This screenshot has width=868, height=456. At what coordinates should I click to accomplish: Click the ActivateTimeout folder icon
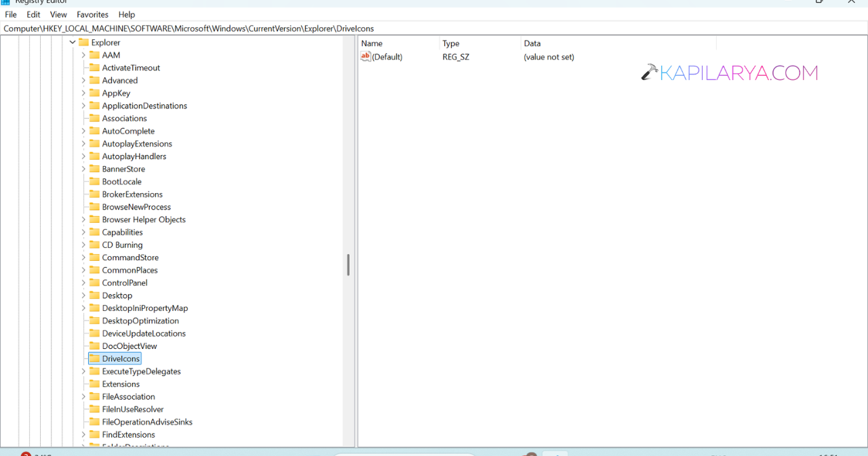coord(95,68)
